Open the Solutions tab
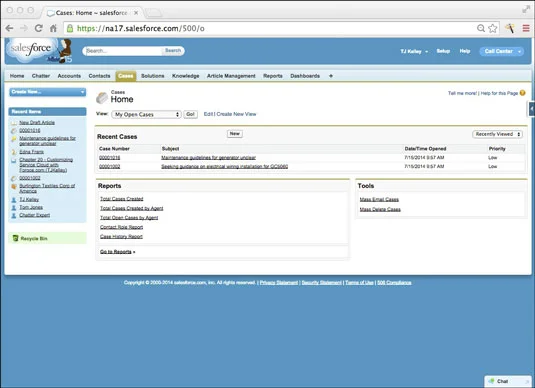The image size is (535, 388). click(x=153, y=76)
